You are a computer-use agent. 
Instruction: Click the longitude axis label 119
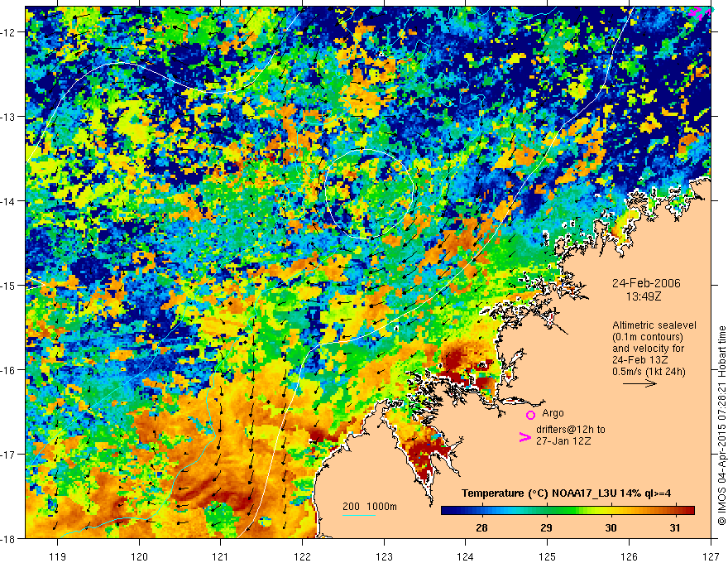pyautogui.click(x=57, y=556)
